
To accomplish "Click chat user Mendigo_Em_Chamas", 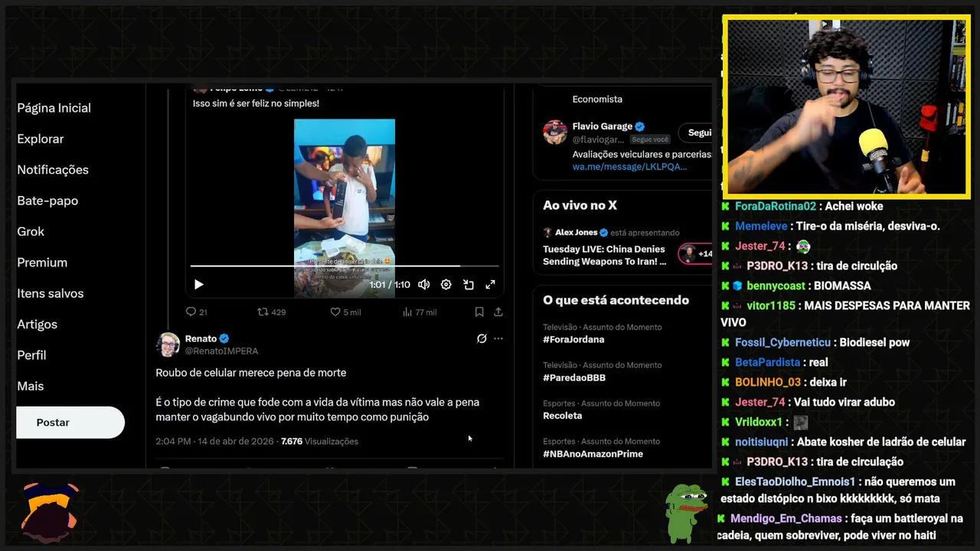I will click(786, 519).
